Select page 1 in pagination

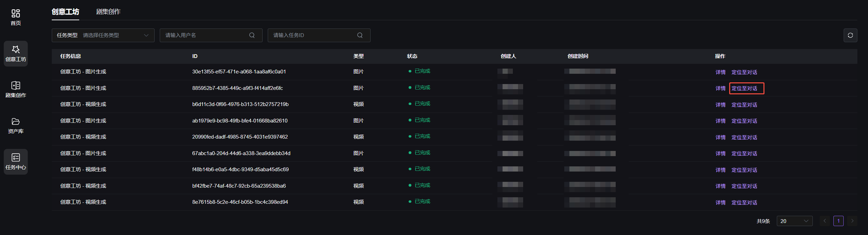point(839,221)
